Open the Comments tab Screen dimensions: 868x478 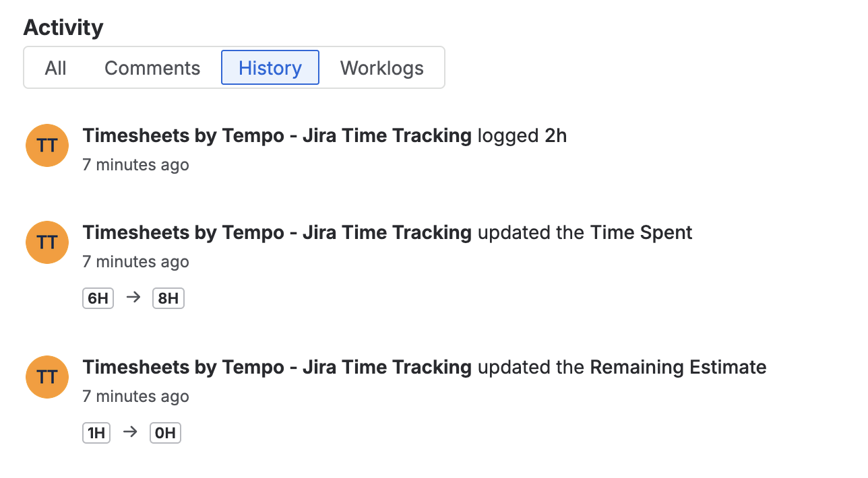pos(152,67)
